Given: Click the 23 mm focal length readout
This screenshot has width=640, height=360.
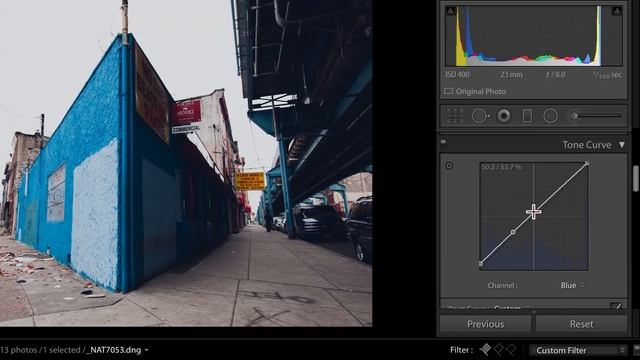Looking at the screenshot, I should pyautogui.click(x=511, y=74).
